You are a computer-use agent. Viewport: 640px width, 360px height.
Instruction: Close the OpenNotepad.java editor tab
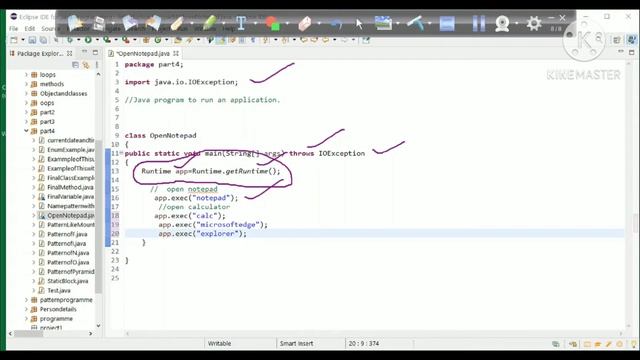point(176,53)
